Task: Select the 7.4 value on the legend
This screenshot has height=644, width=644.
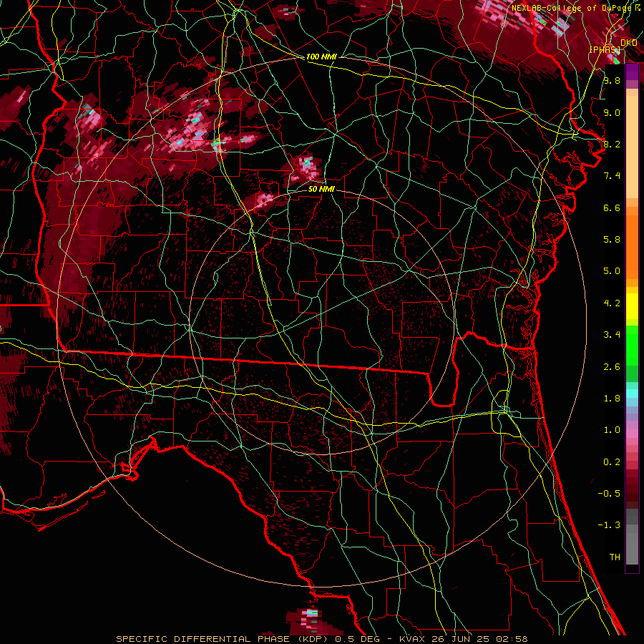Action: (x=612, y=176)
